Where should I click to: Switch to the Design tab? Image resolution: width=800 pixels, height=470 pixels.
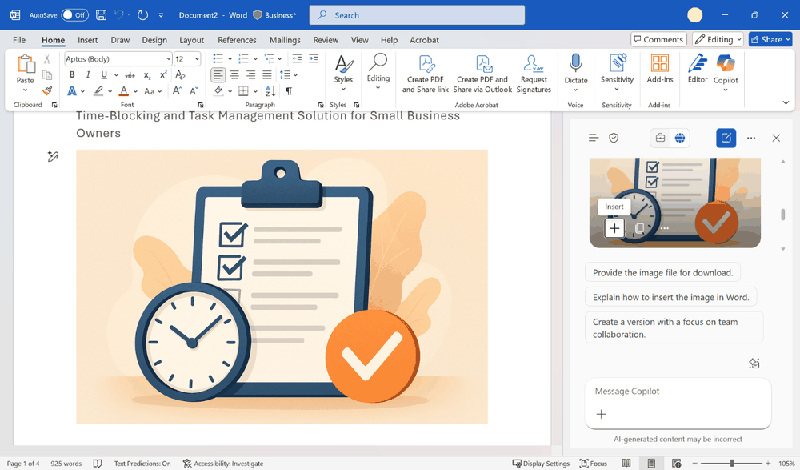point(154,40)
